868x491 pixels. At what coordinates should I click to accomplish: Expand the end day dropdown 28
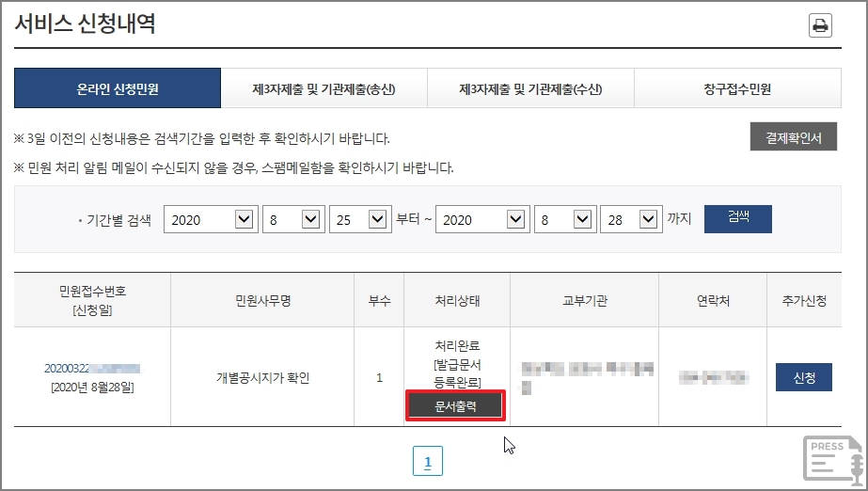[631, 219]
